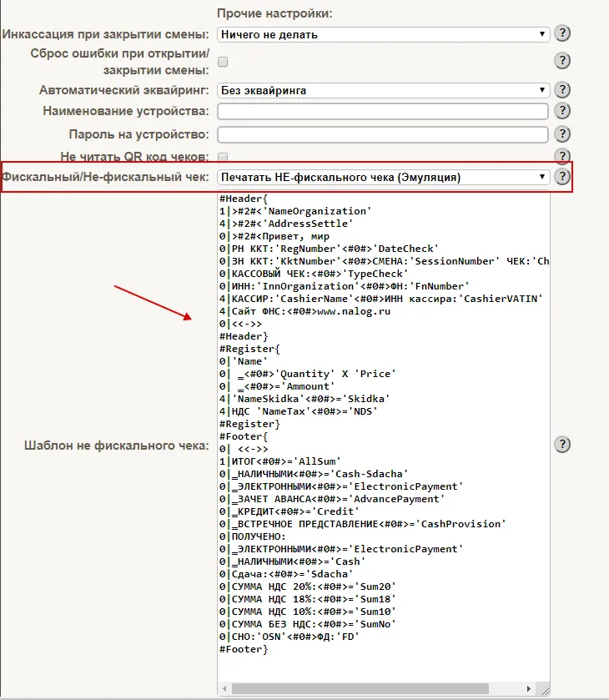Click the '#Footer{' opening line
This screenshot has width=609, height=700.
244,436
